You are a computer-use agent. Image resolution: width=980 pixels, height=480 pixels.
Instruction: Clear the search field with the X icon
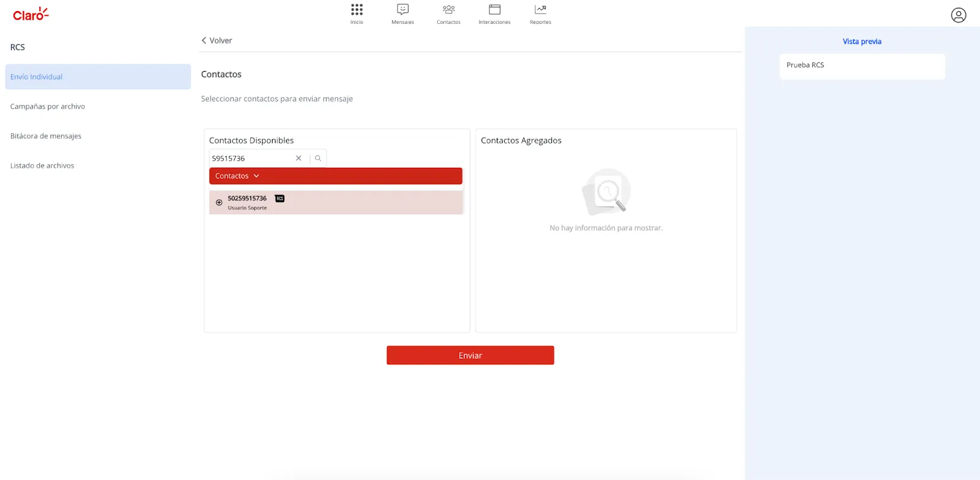[298, 159]
